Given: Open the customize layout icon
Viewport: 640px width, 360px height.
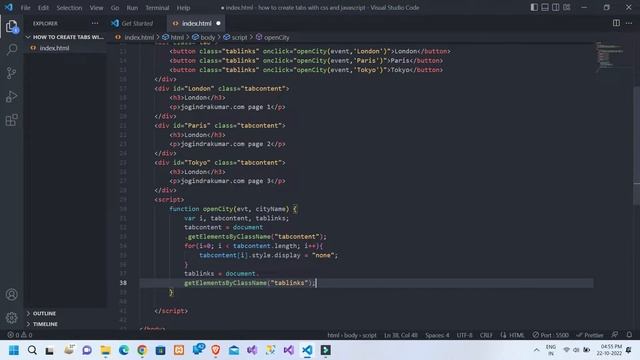Looking at the screenshot, I should 567,7.
